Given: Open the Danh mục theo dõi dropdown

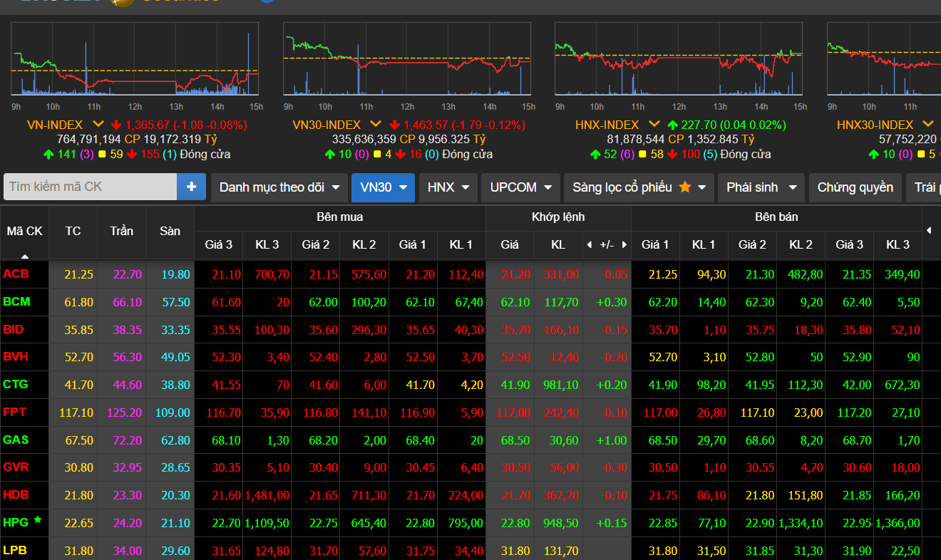Looking at the screenshot, I should pos(279,187).
